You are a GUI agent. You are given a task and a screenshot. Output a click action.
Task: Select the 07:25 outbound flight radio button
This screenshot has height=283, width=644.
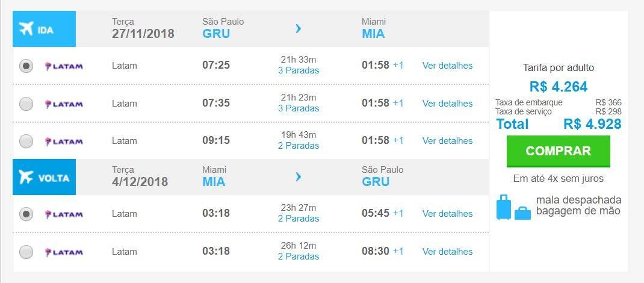point(26,66)
